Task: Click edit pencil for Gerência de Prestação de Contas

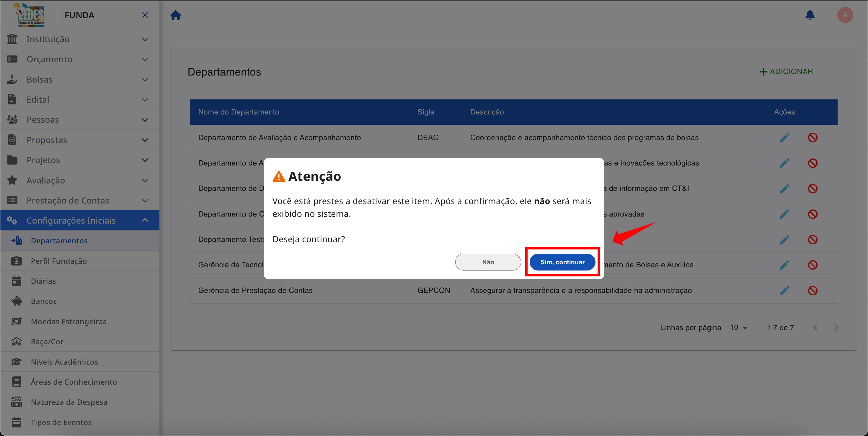Action: click(784, 291)
